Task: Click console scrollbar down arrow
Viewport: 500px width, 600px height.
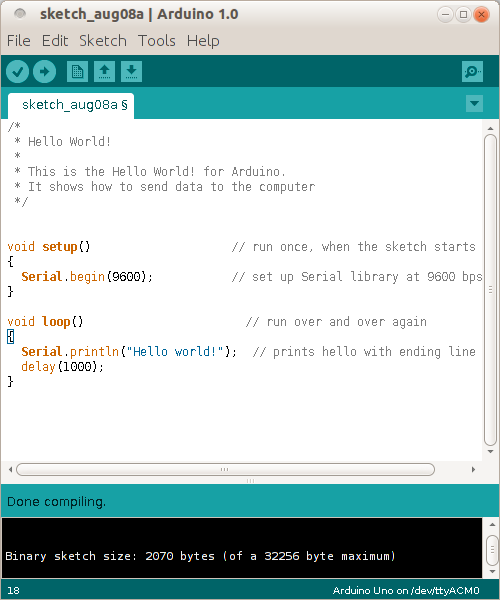Action: (492, 571)
